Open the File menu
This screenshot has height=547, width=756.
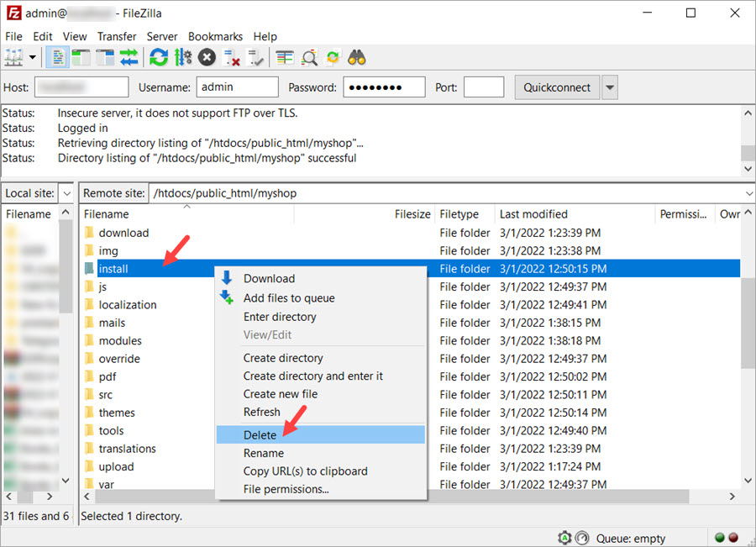[13, 37]
